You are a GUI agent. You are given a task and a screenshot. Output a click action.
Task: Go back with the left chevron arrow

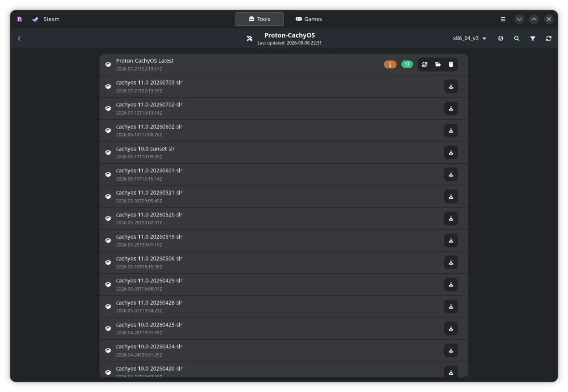(x=19, y=39)
